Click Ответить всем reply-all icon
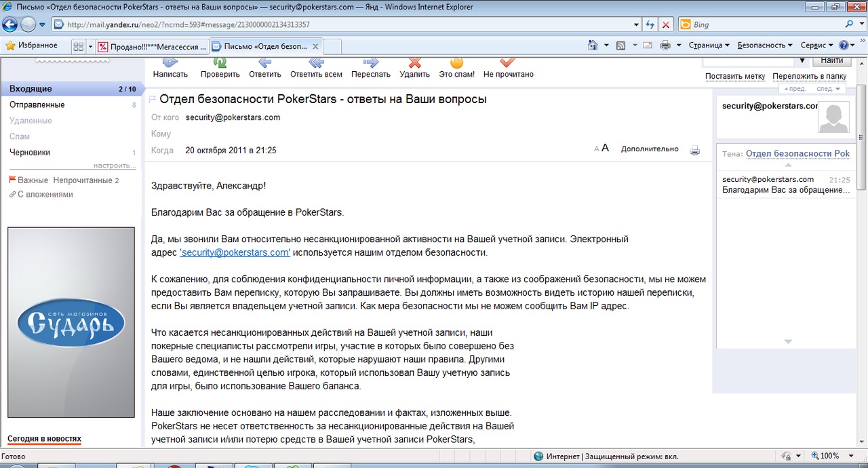868x468 pixels. point(316,63)
